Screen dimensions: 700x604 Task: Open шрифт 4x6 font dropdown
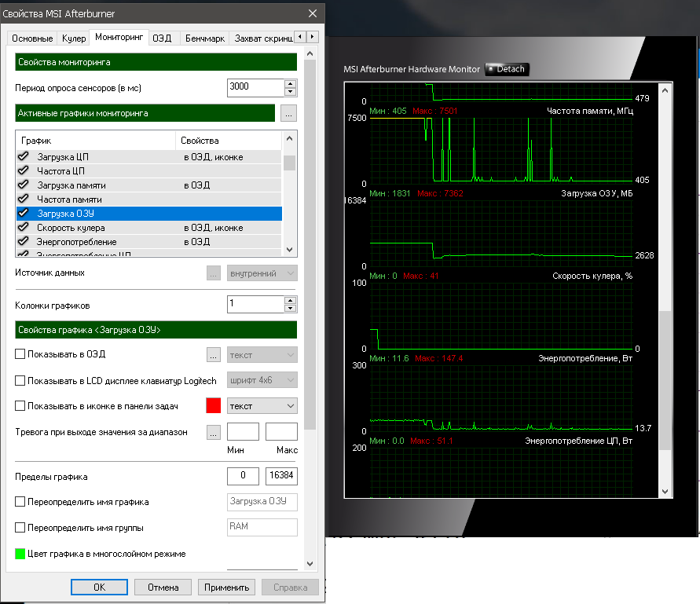point(262,380)
